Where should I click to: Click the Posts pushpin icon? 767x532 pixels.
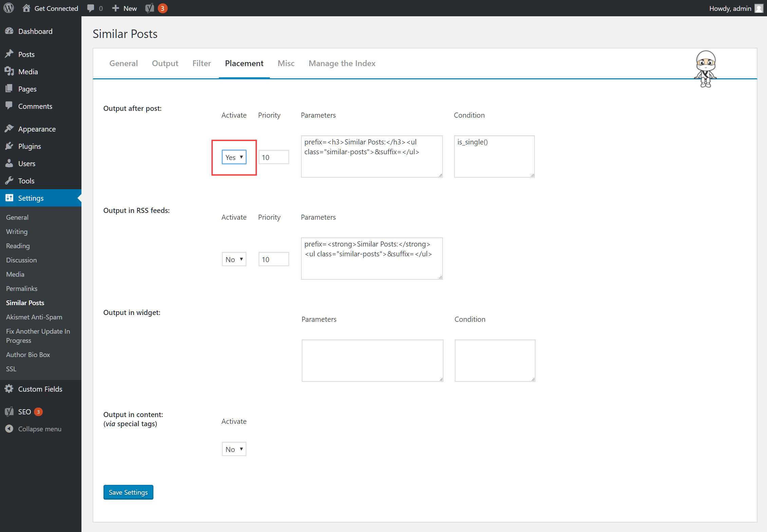pyautogui.click(x=9, y=54)
